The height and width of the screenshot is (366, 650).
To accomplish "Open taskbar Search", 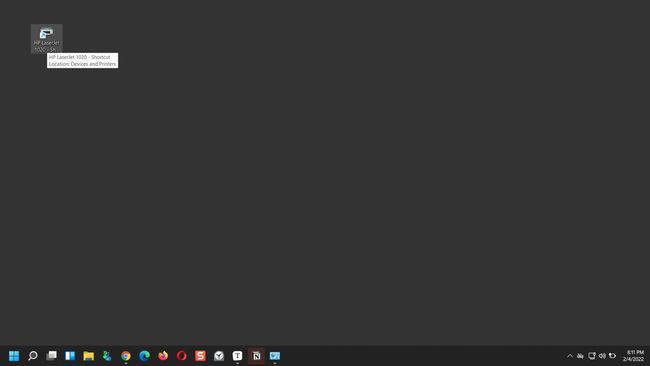I will (x=33, y=356).
